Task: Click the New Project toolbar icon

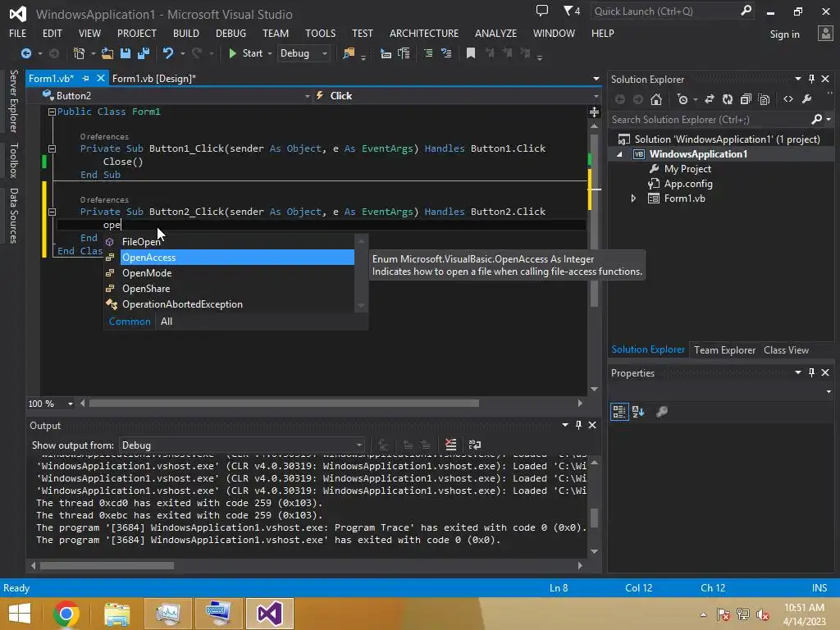Action: 79,53
